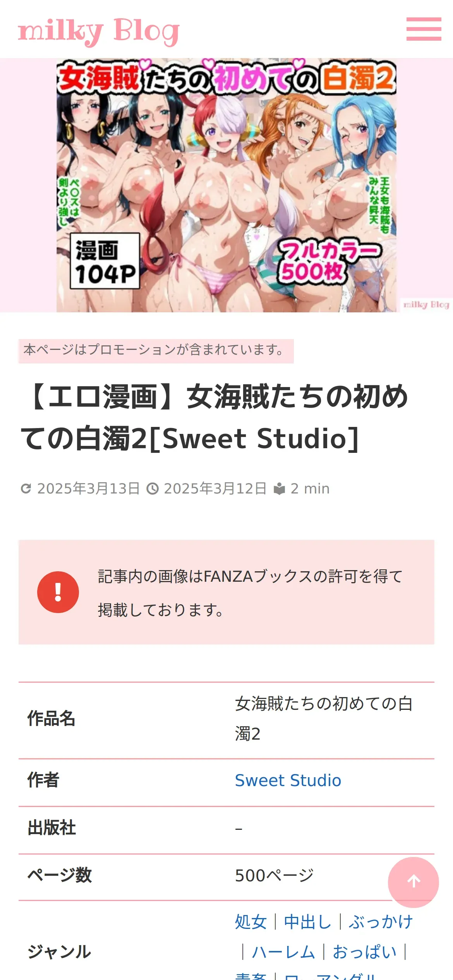453x980 pixels.
Task: Select the おっぱい genre link
Action: pyautogui.click(x=365, y=952)
